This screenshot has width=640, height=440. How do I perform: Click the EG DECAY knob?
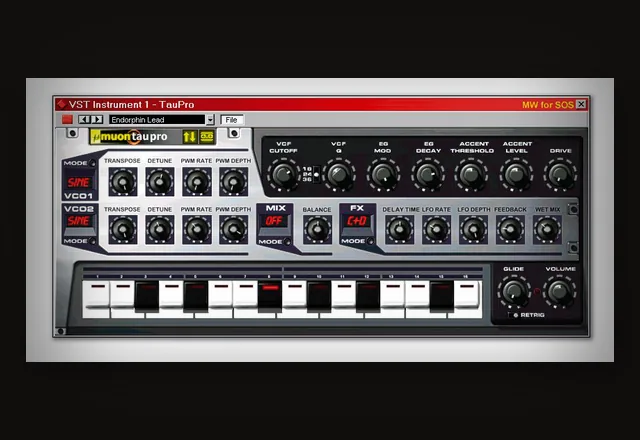click(427, 175)
